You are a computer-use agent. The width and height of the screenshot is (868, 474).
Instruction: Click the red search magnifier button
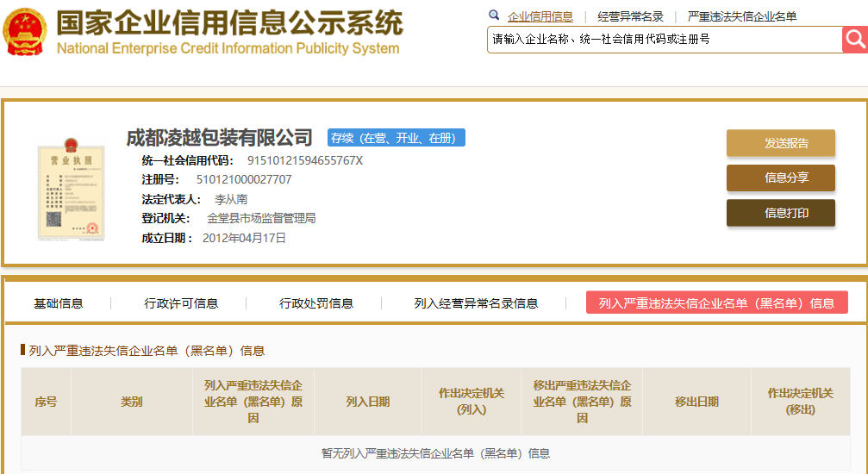pyautogui.click(x=855, y=40)
